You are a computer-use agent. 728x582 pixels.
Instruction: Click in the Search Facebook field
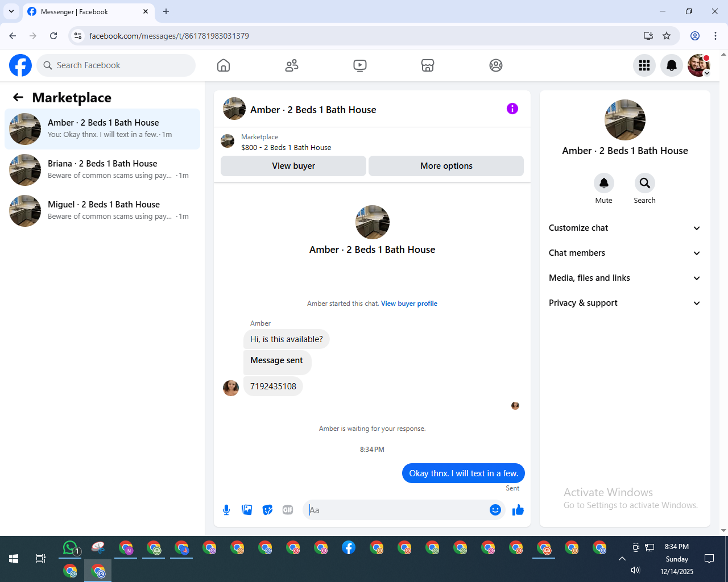click(x=116, y=65)
